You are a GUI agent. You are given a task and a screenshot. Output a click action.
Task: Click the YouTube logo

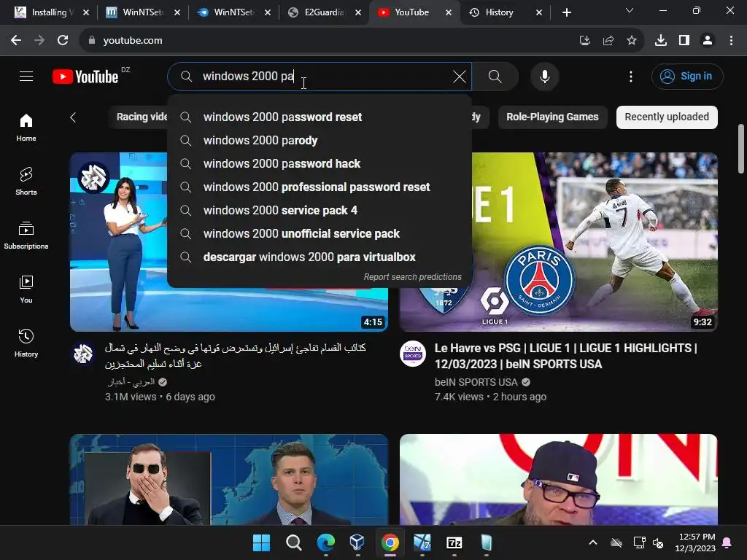pos(86,77)
